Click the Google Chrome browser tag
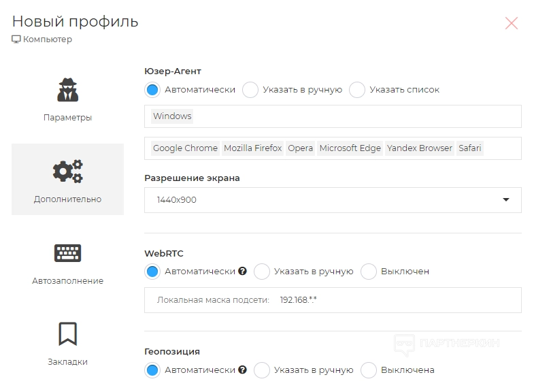Viewport: 534px width, 392px height. click(x=185, y=148)
